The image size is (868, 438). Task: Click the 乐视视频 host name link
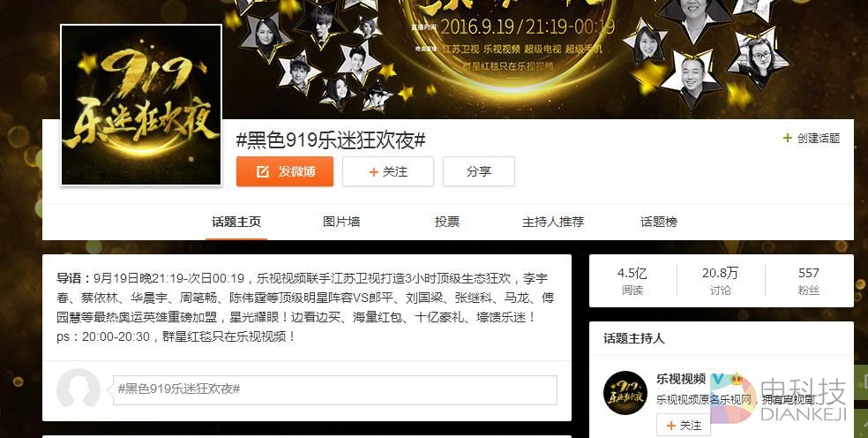(x=681, y=379)
